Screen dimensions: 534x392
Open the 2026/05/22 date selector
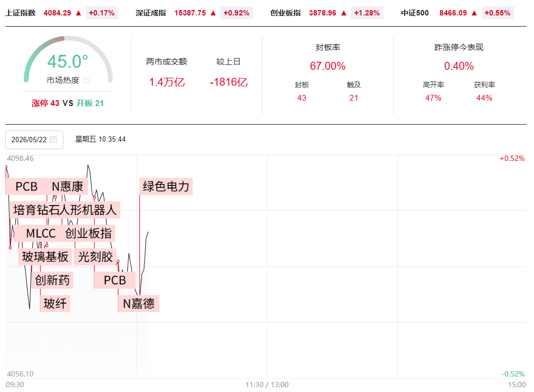pos(35,140)
